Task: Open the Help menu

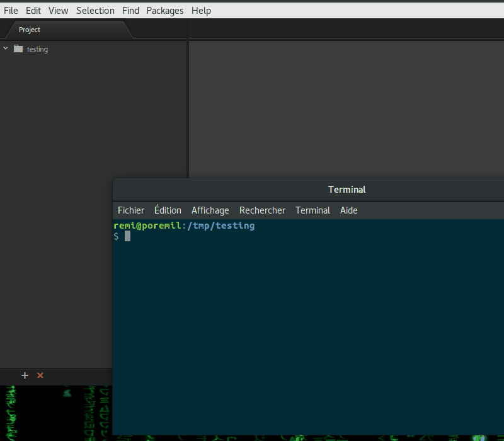Action: pos(201,10)
